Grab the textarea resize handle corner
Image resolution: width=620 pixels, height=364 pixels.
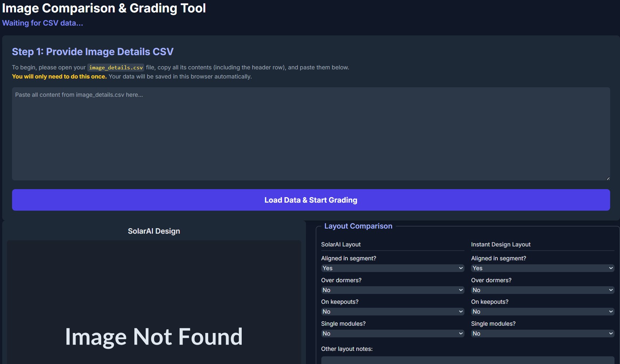click(608, 178)
